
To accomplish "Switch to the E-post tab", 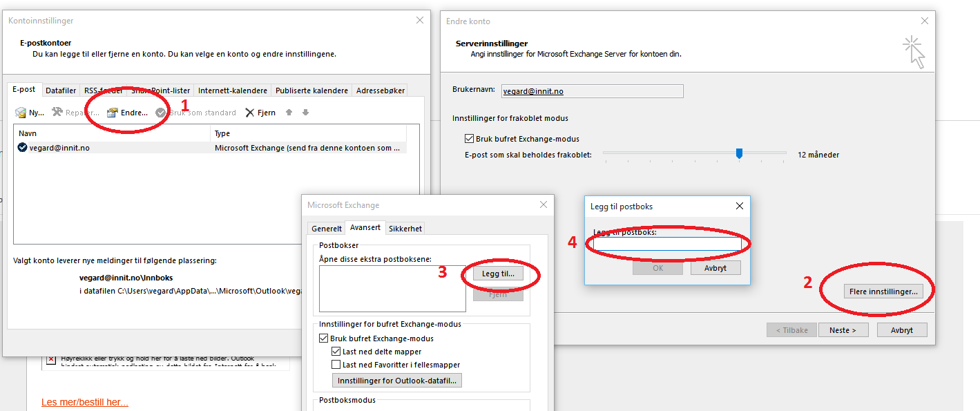I will click(x=24, y=89).
